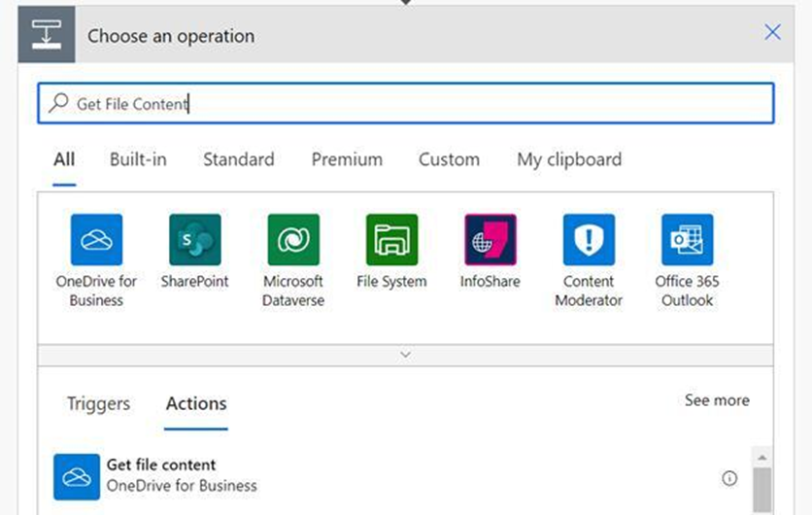Image resolution: width=812 pixels, height=515 pixels.
Task: Expand the connectors list with the chevron
Action: click(405, 355)
